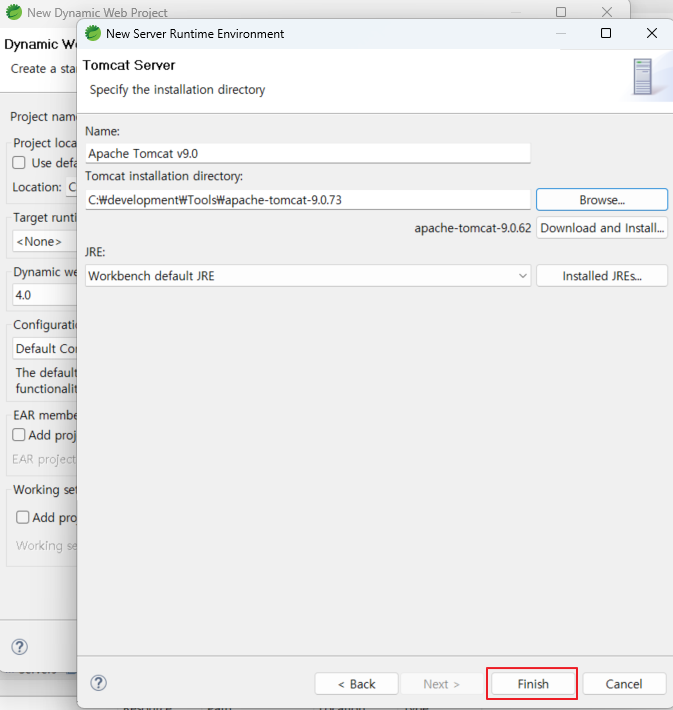Toggle Add project to working sets checkbox
The width and height of the screenshot is (673, 710).
(x=23, y=517)
